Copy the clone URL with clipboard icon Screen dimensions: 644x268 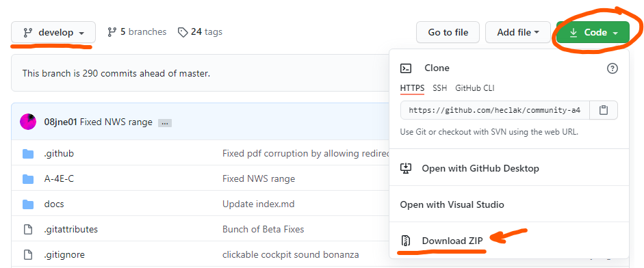pos(604,110)
